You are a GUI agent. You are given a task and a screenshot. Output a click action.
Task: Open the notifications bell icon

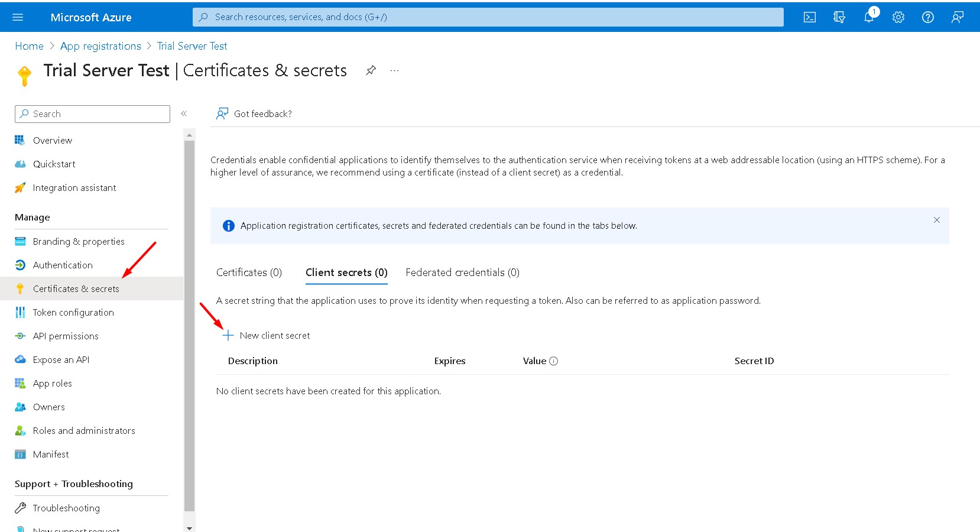tap(868, 17)
